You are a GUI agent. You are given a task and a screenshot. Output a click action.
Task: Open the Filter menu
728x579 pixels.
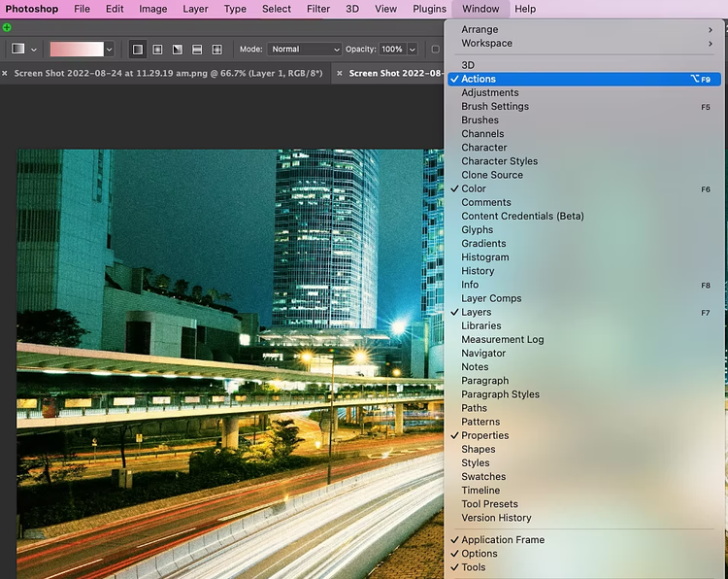318,9
